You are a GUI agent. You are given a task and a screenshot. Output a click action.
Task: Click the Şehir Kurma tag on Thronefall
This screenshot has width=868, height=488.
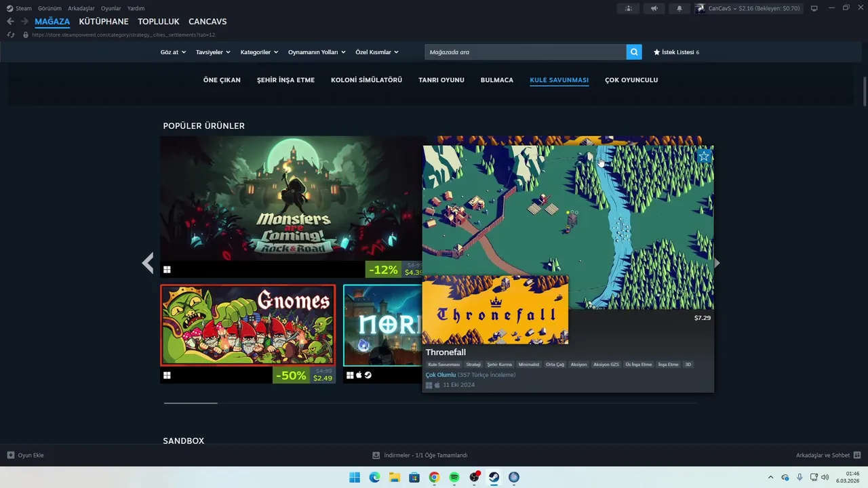point(500,365)
